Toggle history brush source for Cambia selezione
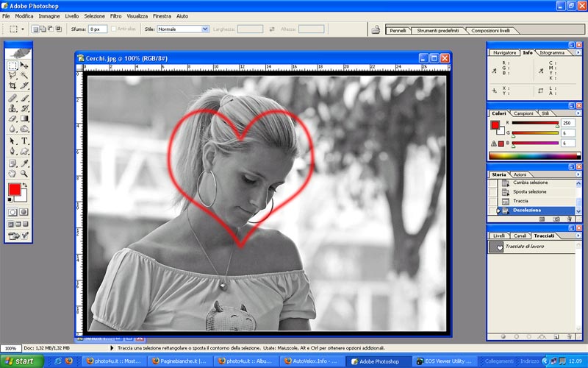 click(492, 183)
